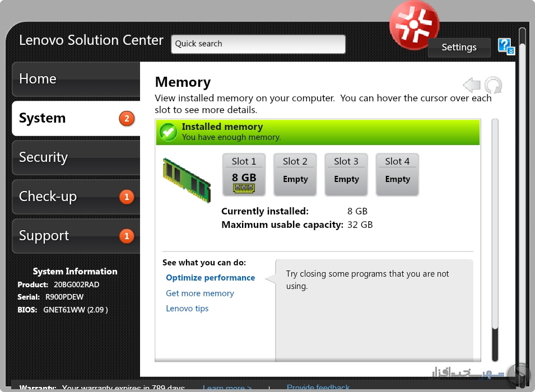Screen dimensions: 535x392
Task: Click the product number 20BG002RAD
Action: point(76,284)
